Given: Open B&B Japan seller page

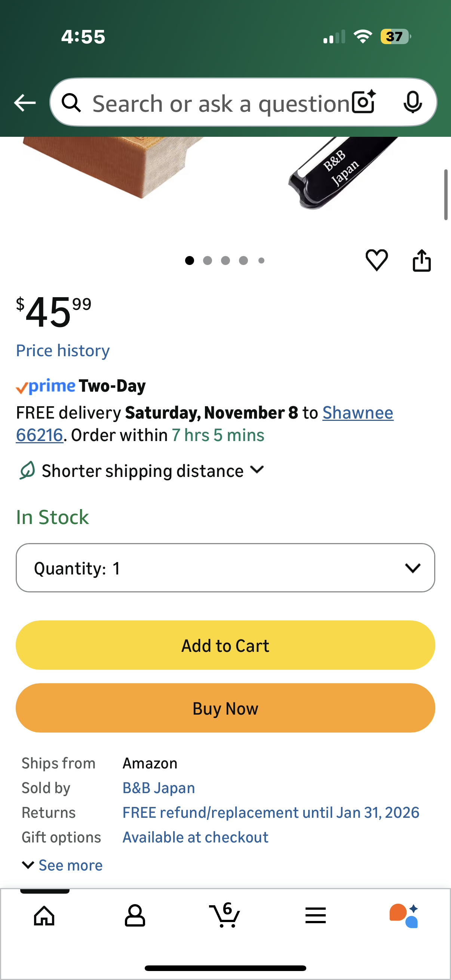Looking at the screenshot, I should pyautogui.click(x=158, y=788).
